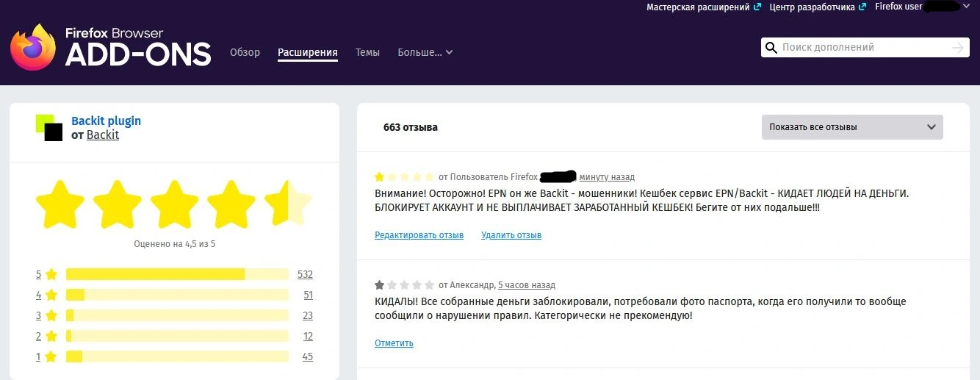Click star icon in 1-star rating row
Viewport: 980px width, 380px height.
(51, 356)
